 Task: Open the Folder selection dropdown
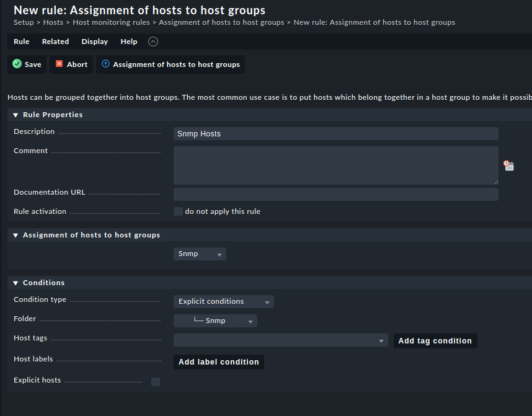coord(215,321)
